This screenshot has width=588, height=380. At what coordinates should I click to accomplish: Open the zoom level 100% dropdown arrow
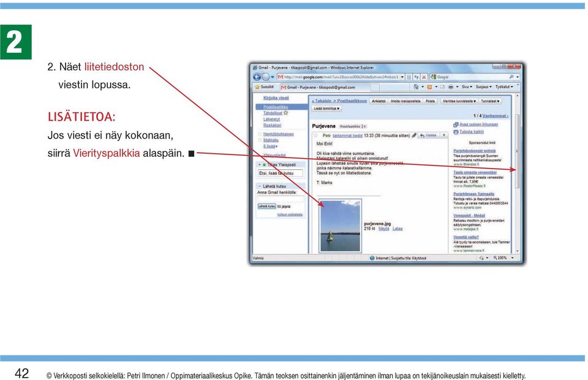point(513,258)
